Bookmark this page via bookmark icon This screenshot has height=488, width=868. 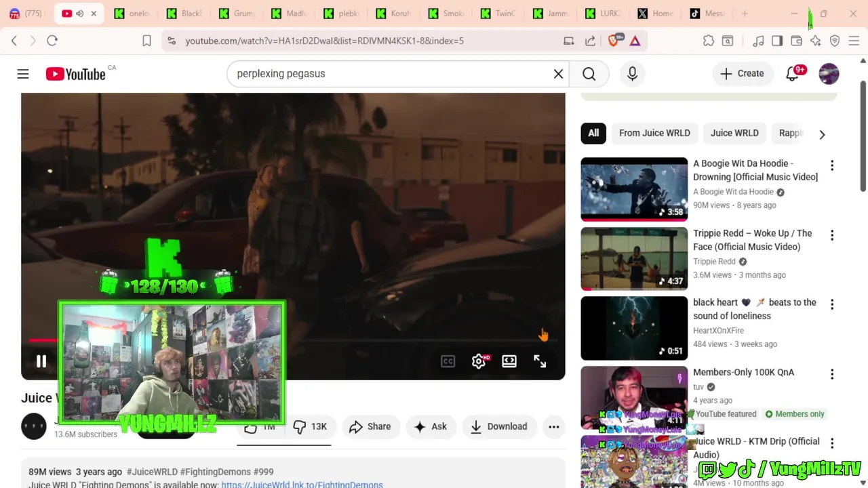[x=146, y=41]
